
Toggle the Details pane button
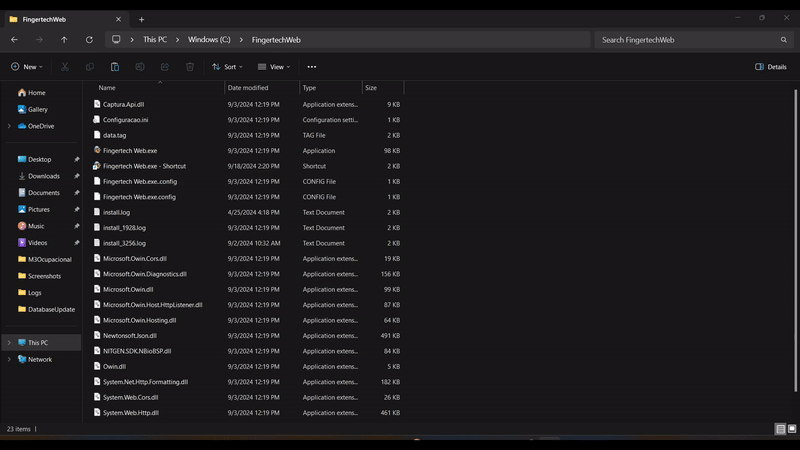[771, 67]
